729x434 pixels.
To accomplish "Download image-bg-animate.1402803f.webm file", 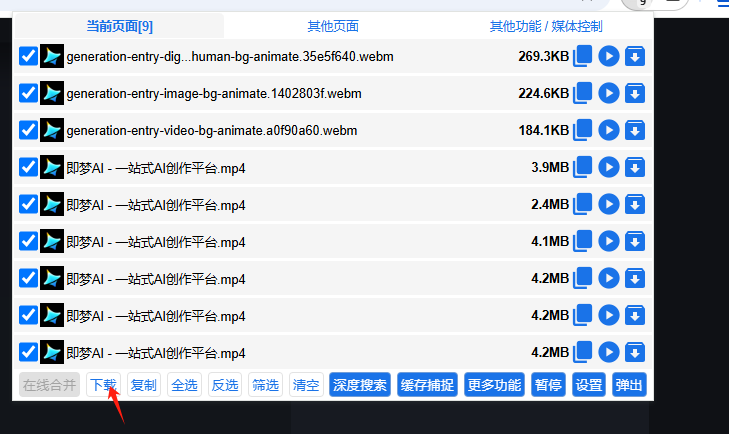I will (x=635, y=93).
